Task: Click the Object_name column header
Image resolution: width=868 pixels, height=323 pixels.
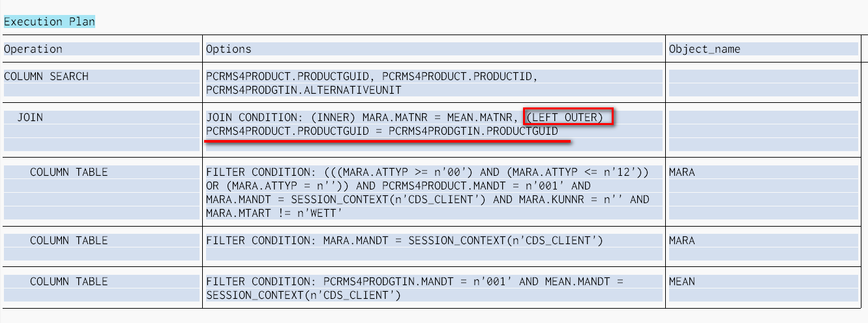Action: pos(704,49)
